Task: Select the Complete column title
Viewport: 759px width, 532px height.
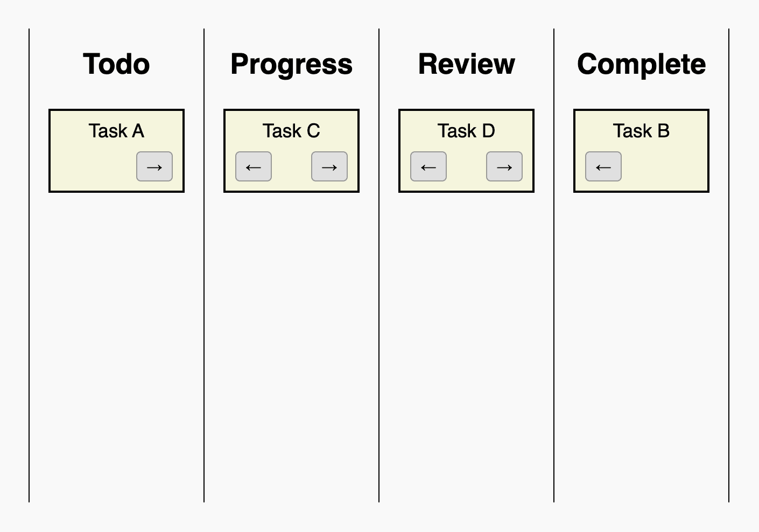Action: [641, 64]
